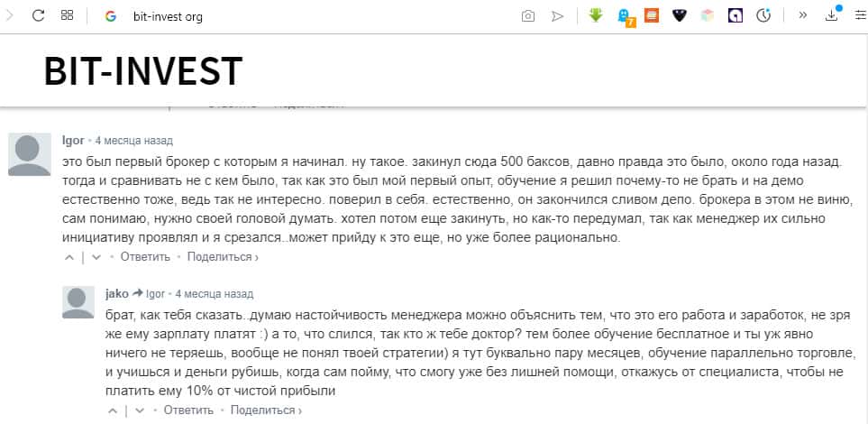
Task: Open Igor's avatar thumbnail
Action: coord(30,154)
